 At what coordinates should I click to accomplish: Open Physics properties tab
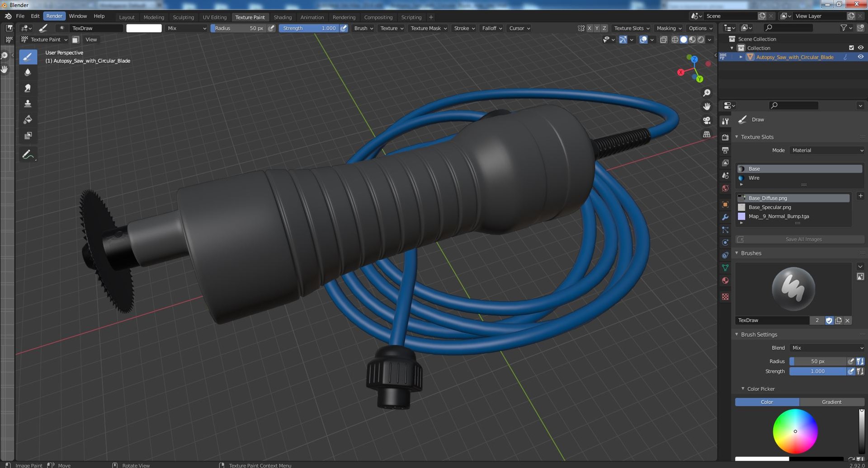pos(725,243)
